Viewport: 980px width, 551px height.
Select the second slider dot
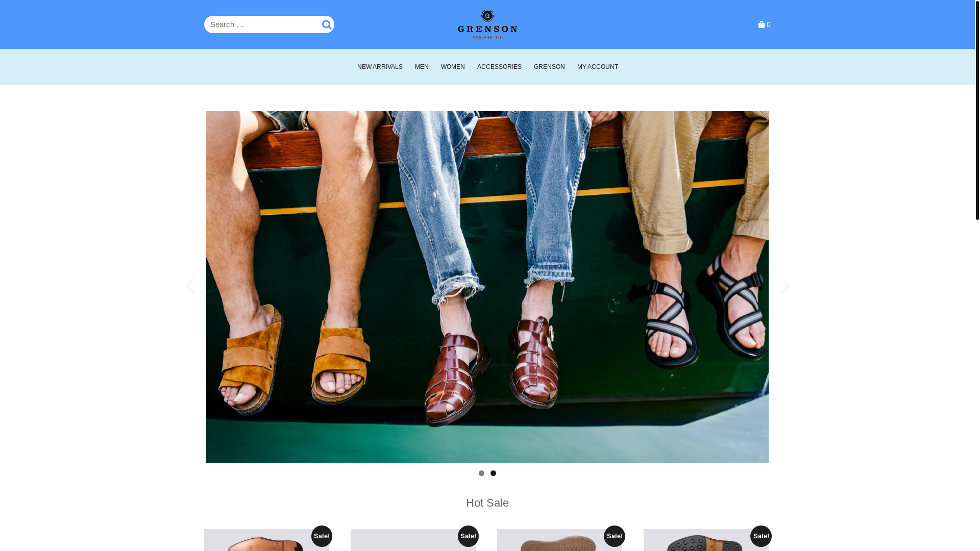[x=493, y=473]
